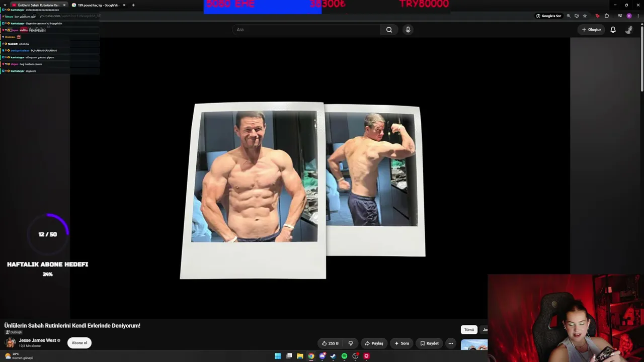Save the video with Kaydet
This screenshot has width=644, height=362.
tap(429, 343)
